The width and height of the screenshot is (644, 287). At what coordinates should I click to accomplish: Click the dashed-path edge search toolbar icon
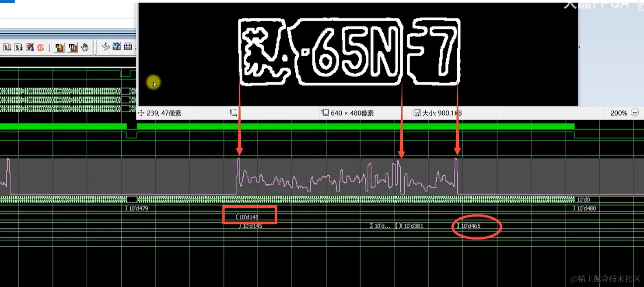pos(106,46)
